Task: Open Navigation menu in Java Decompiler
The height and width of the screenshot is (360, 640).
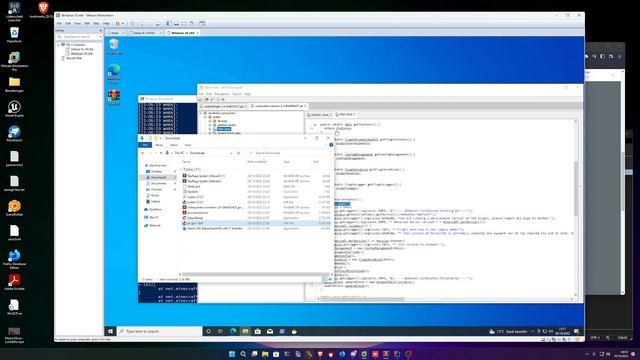Action: click(222, 94)
